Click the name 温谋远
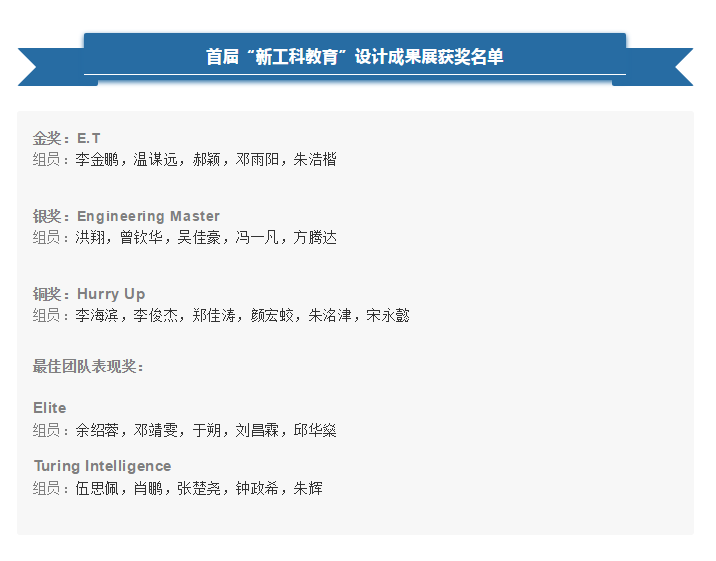716x561 pixels. point(155,159)
